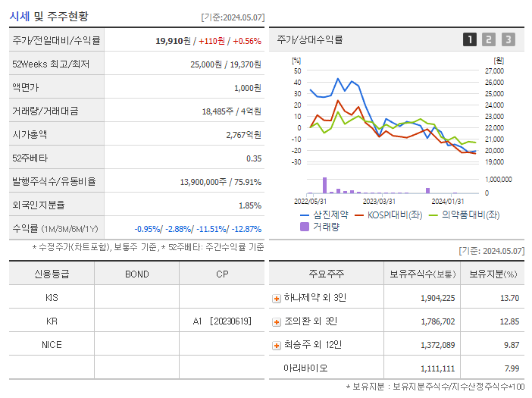This screenshot has height=398, width=532.
Task: Select the 1,000원 face value
Action: tap(248, 88)
